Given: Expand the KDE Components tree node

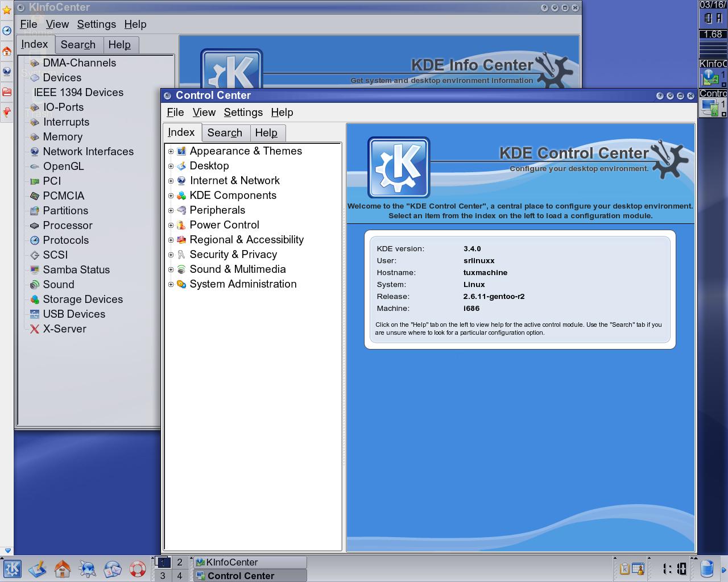Looking at the screenshot, I should point(171,196).
